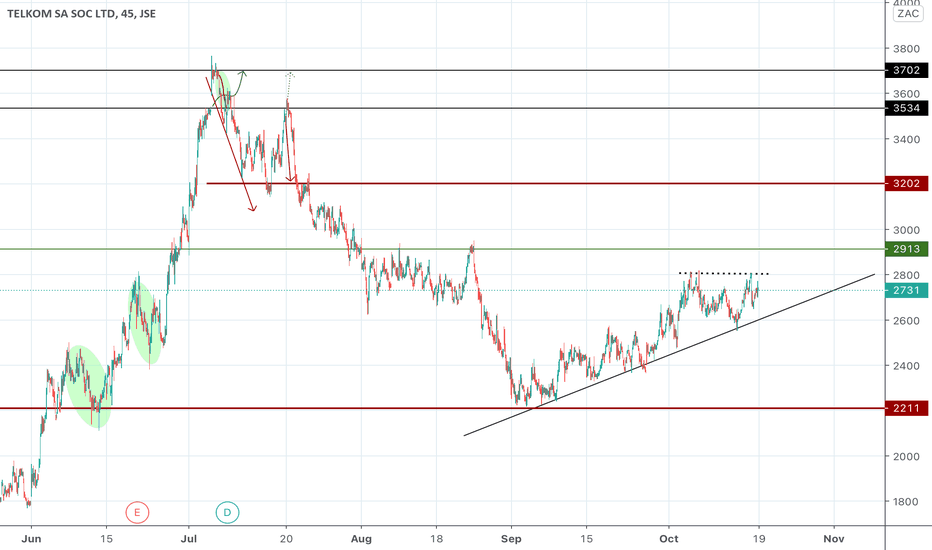Click the Oct date label on time axis
The height and width of the screenshot is (550, 932).
click(x=669, y=539)
